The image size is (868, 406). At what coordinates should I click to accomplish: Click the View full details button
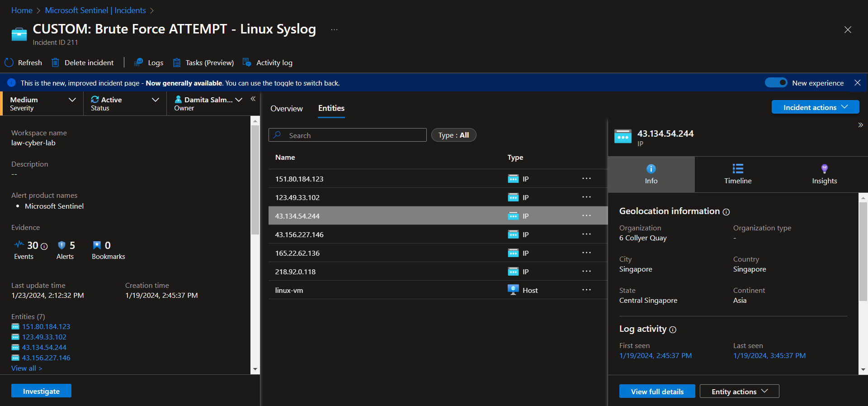pyautogui.click(x=657, y=392)
